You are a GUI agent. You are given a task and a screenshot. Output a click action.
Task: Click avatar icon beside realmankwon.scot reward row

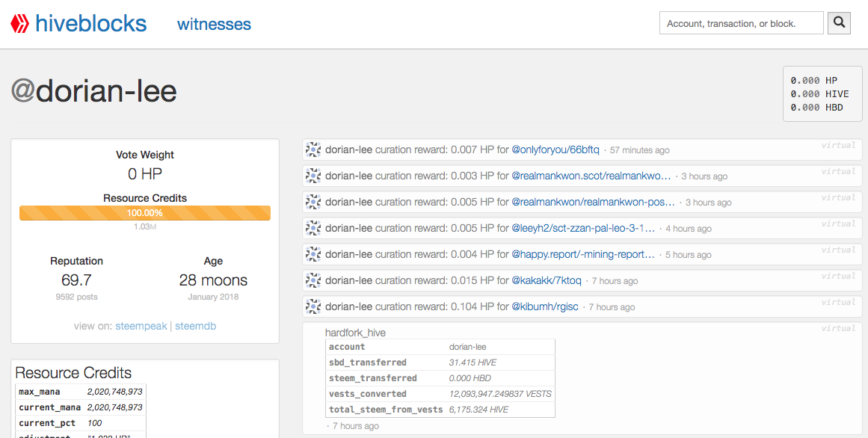(x=313, y=176)
